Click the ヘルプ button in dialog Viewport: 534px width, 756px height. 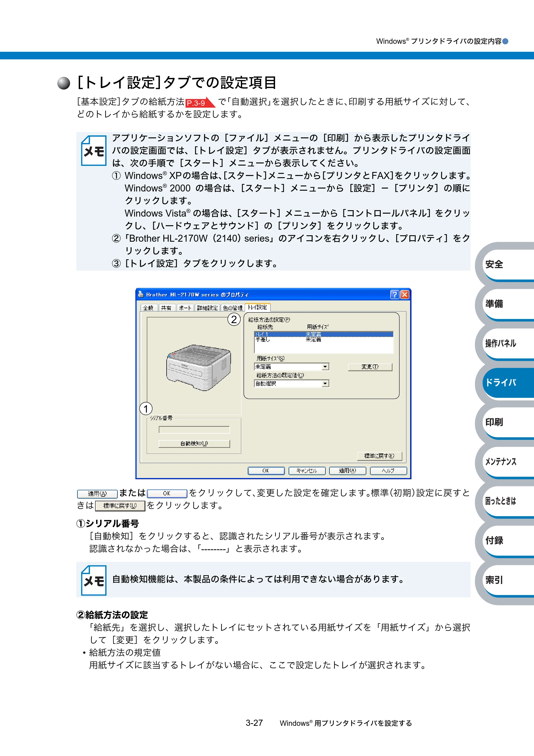388,471
